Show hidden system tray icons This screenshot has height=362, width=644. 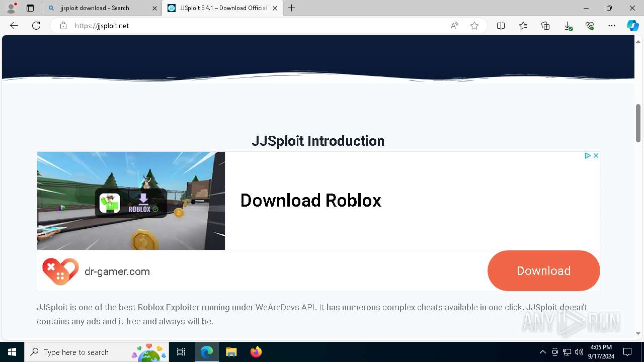click(x=542, y=352)
